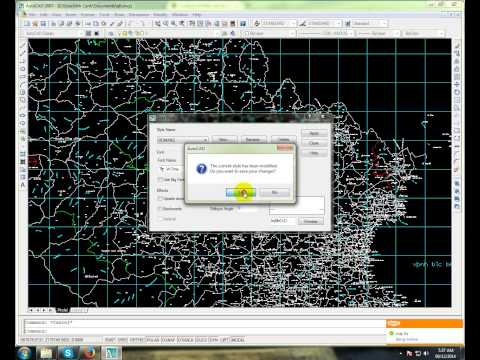This screenshot has height=360, width=480.
Task: Select the Erase tool in Modify toolbar
Action: click(457, 46)
